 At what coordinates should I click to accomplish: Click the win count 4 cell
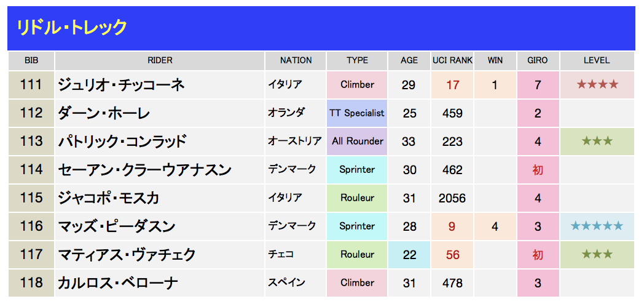(495, 226)
